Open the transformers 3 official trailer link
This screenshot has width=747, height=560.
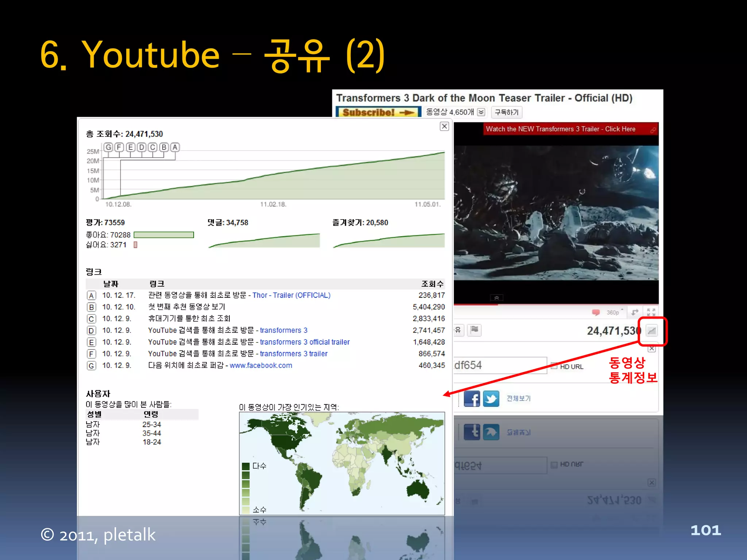point(305,342)
